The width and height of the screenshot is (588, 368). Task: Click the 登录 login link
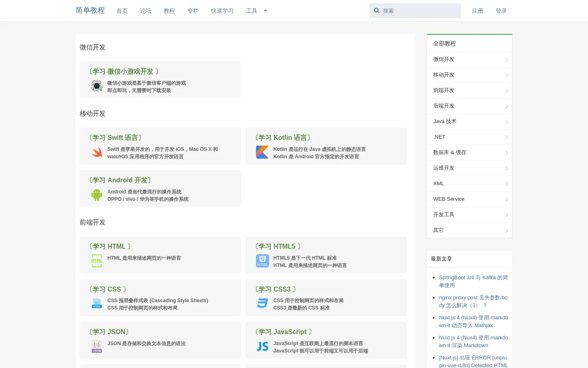click(x=501, y=11)
